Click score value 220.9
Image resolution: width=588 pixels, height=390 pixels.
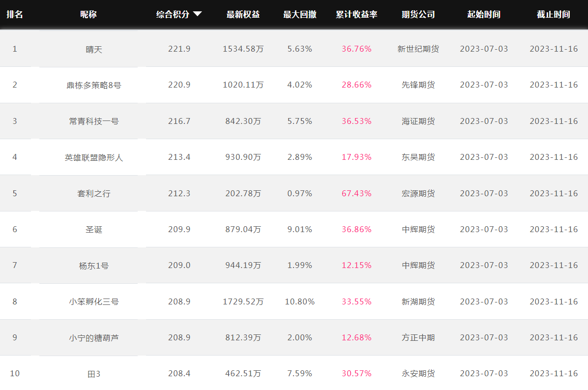tap(179, 85)
